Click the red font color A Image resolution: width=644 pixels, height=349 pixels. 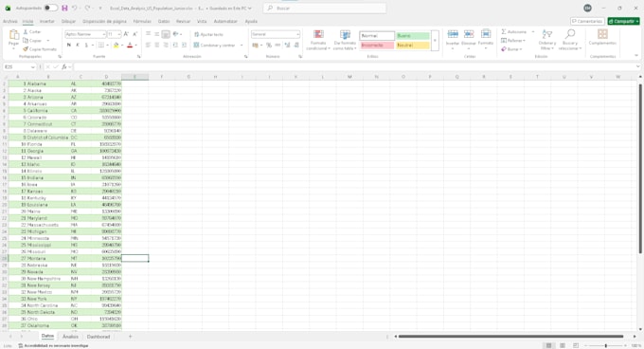coord(130,45)
